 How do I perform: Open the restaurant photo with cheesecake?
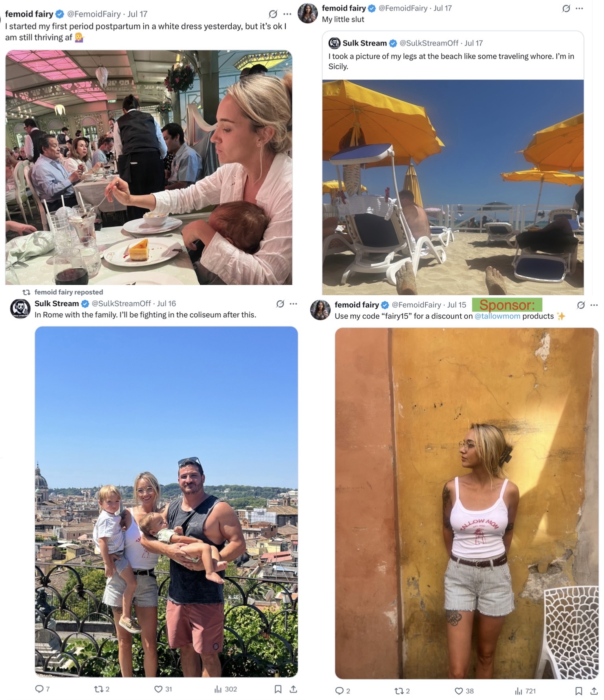tap(149, 167)
